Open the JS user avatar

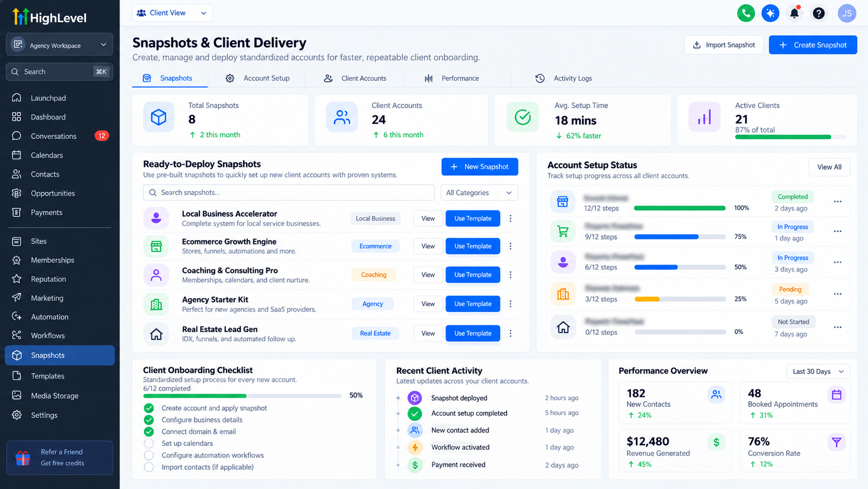[x=847, y=13]
